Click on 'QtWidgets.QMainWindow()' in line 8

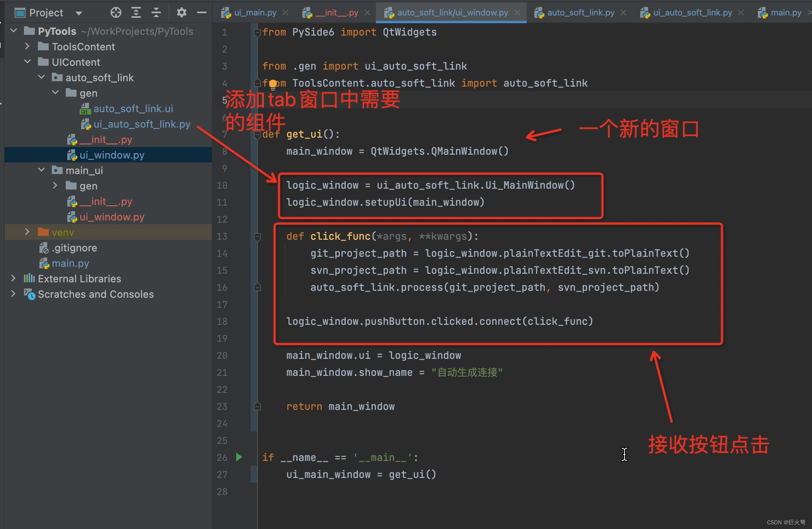pyautogui.click(x=439, y=151)
